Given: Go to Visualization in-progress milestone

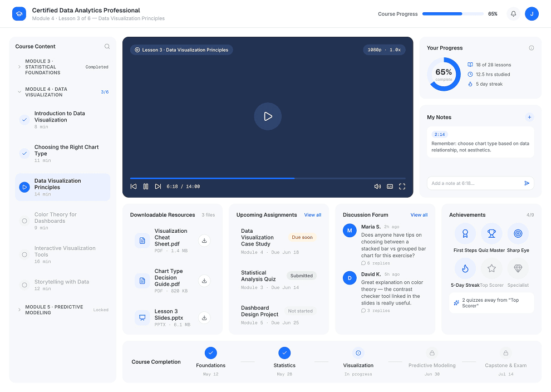Looking at the screenshot, I should click(x=358, y=352).
